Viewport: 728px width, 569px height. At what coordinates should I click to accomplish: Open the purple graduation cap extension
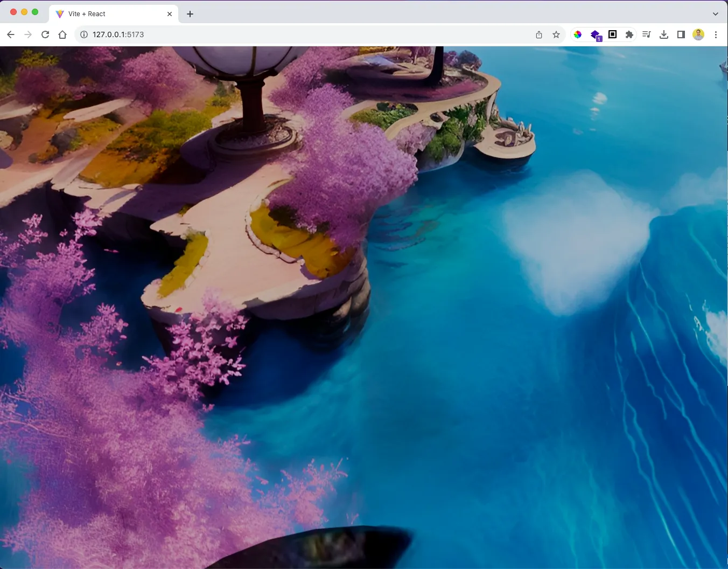coord(595,35)
